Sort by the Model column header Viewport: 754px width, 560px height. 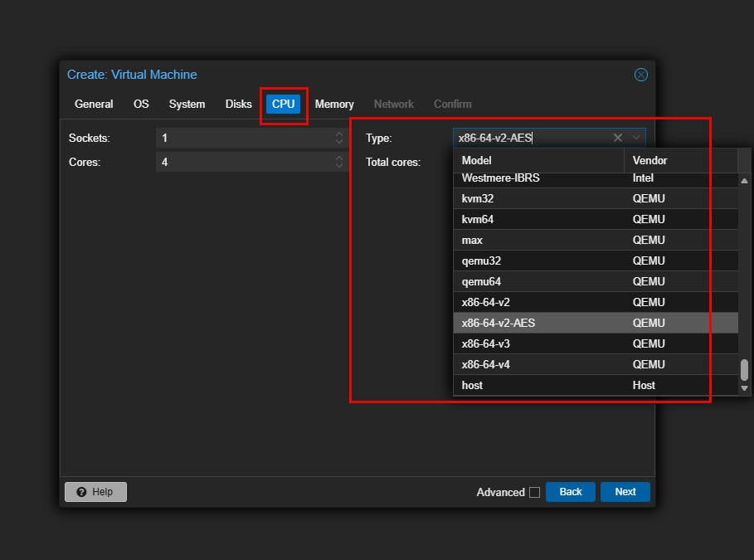pyautogui.click(x=538, y=160)
